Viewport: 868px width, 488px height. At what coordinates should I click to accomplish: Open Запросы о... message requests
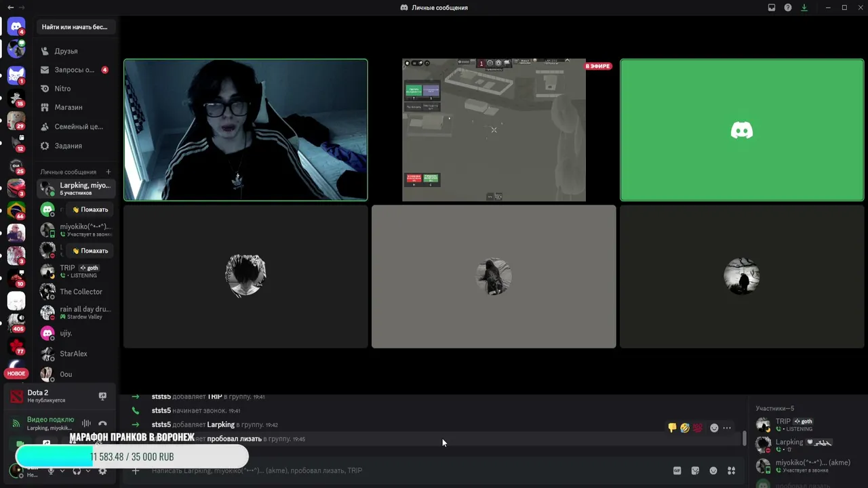pyautogui.click(x=76, y=70)
